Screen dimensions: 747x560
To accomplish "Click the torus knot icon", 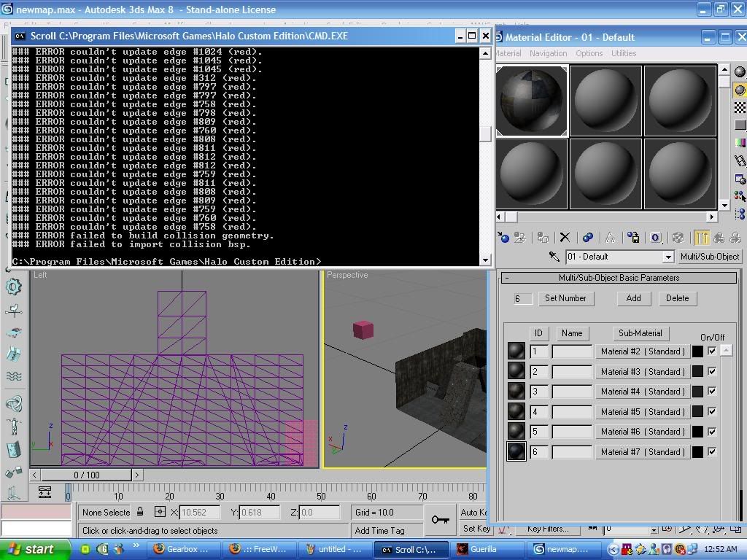I will (13, 404).
